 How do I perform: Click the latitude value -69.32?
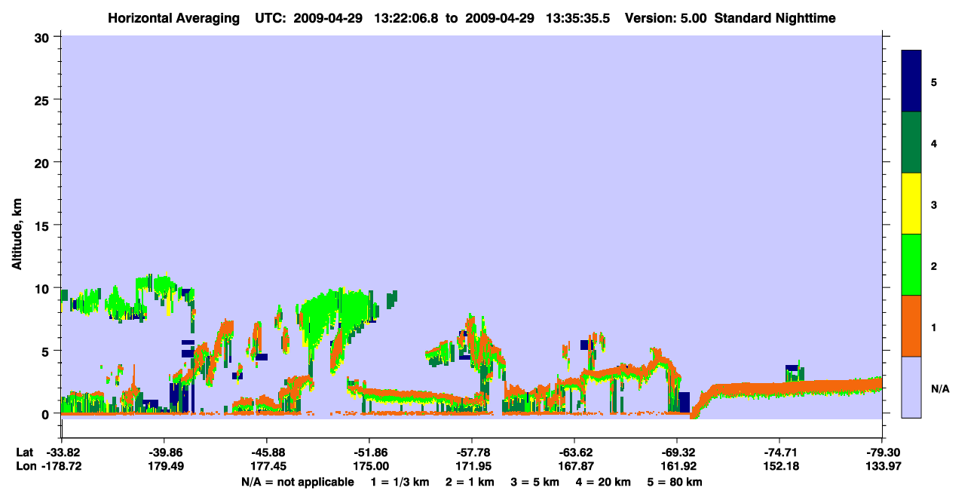coord(677,452)
